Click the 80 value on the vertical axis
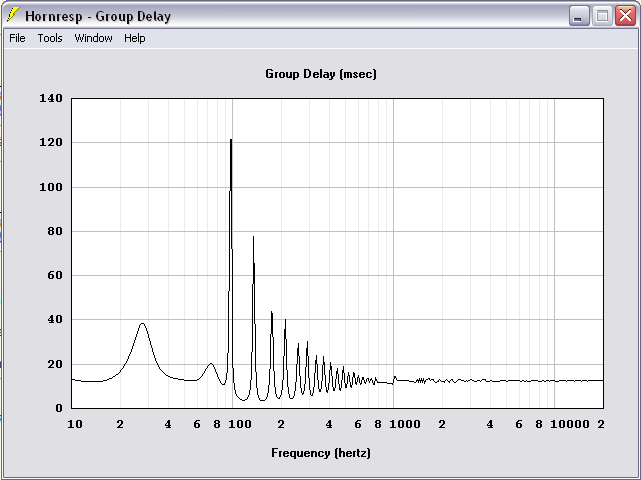Viewport: 641px width, 480px height. click(55, 231)
